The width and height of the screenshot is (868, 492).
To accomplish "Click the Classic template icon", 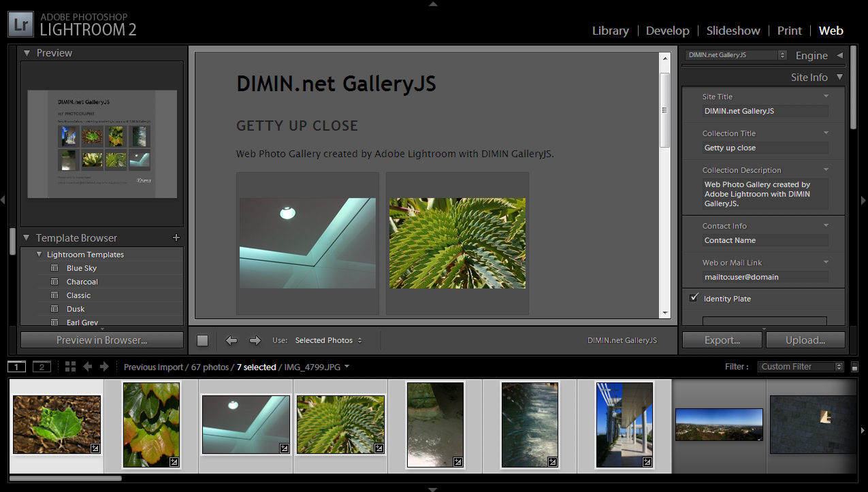I will (55, 295).
